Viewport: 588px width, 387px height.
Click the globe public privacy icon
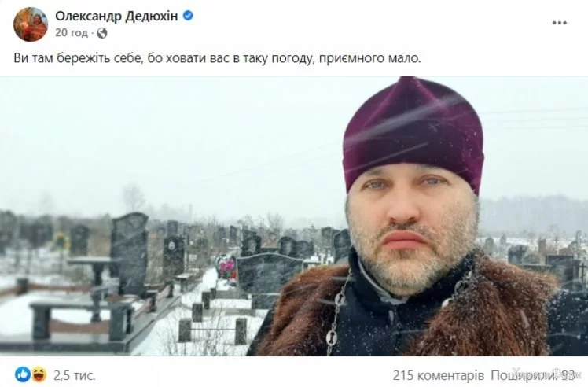102,33
